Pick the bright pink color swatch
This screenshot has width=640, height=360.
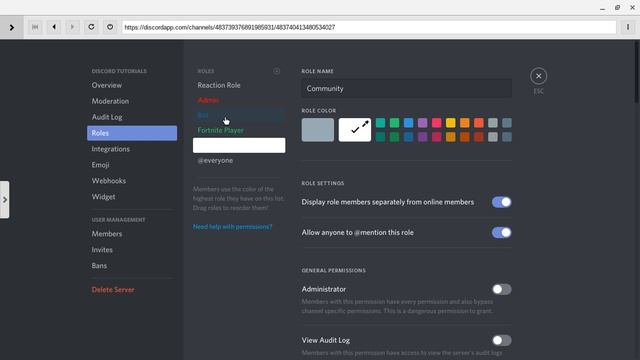click(x=437, y=123)
